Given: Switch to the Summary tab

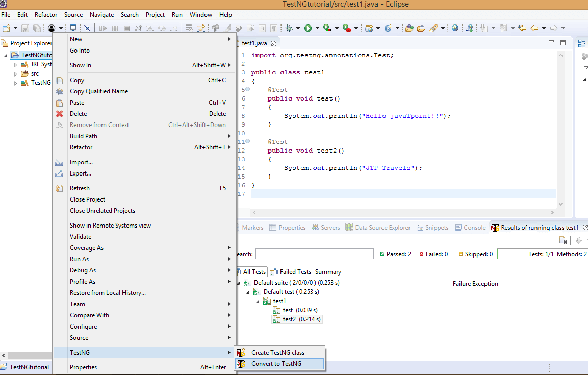Looking at the screenshot, I should (328, 272).
